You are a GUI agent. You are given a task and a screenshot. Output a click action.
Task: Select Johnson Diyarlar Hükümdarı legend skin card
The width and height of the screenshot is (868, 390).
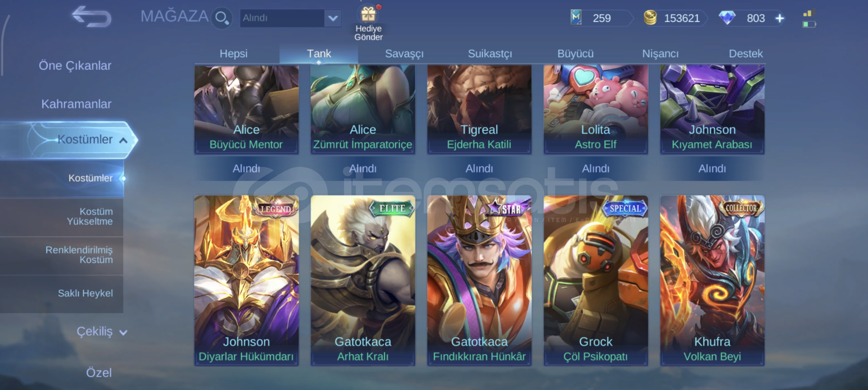(x=247, y=281)
